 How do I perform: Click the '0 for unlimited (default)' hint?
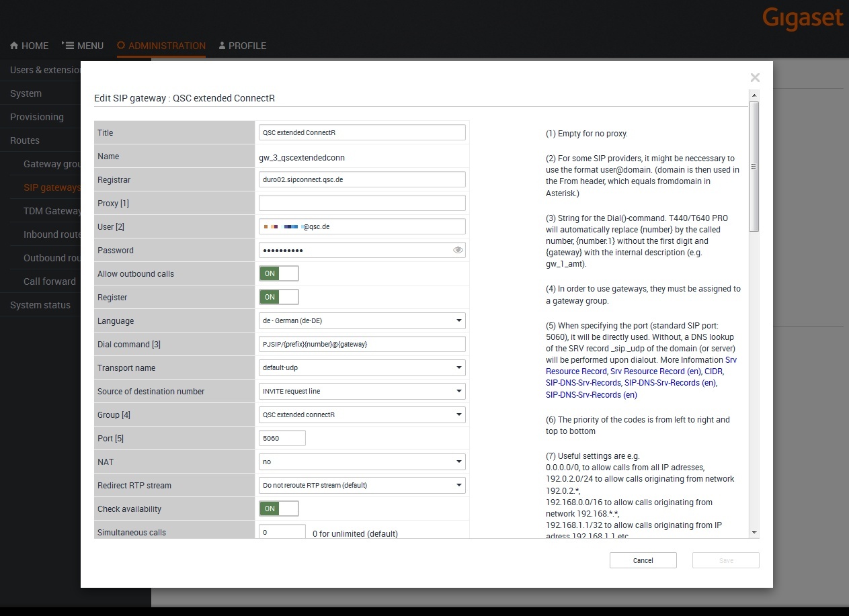[355, 534]
